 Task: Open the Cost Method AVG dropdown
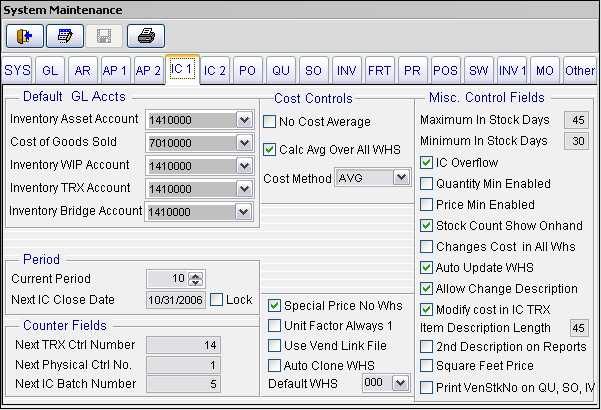click(x=401, y=177)
